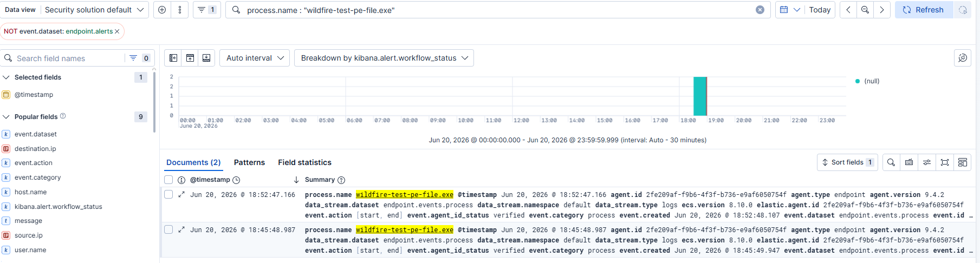
Task: Switch to the Field statistics tab
Action: tap(304, 162)
